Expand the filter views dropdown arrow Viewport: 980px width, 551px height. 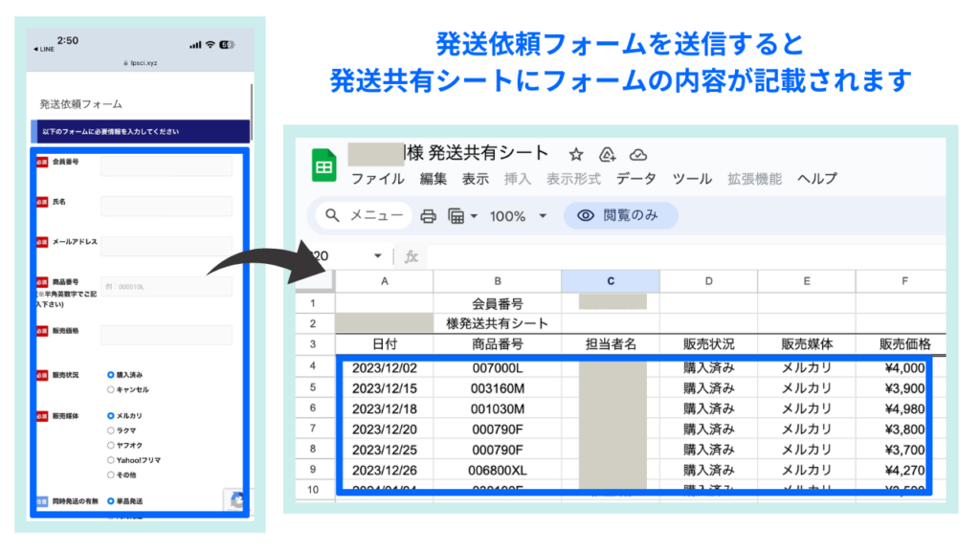point(474,216)
